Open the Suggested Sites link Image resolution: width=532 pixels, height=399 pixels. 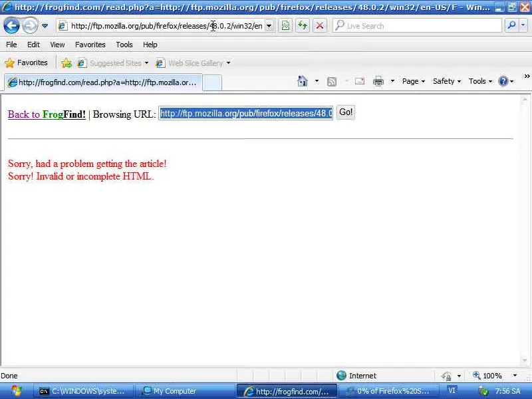(x=112, y=63)
